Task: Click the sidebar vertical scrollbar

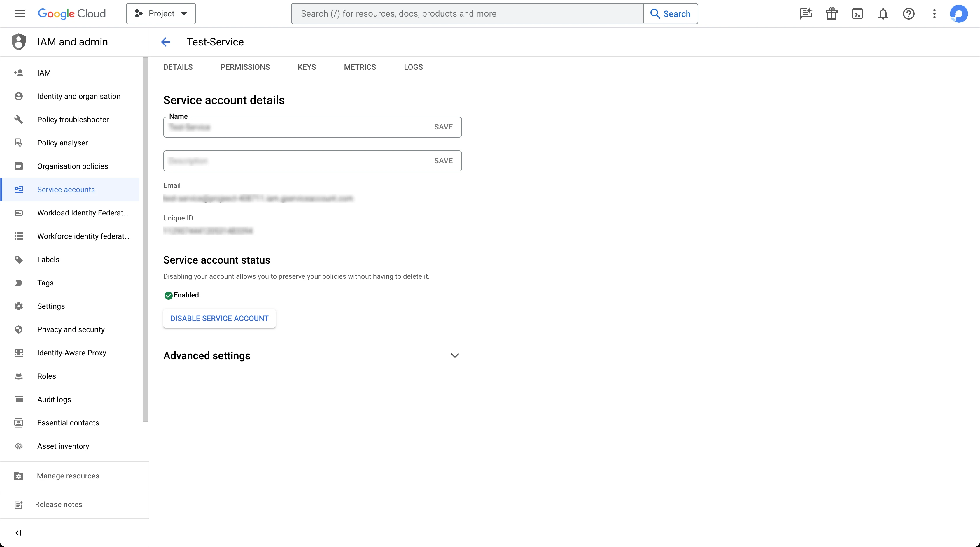Action: click(x=145, y=240)
